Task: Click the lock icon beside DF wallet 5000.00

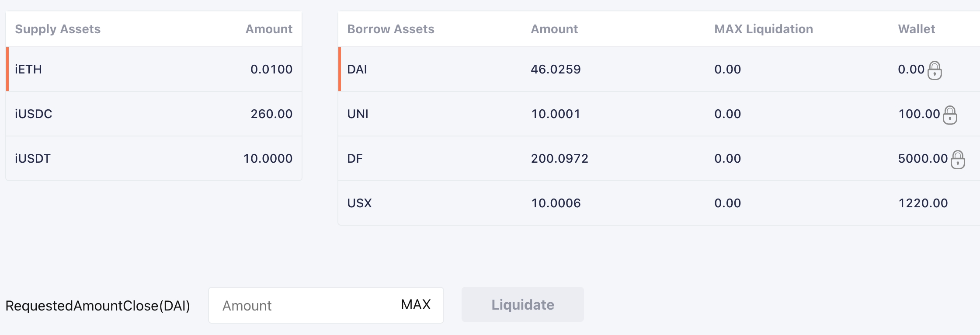Action: (958, 160)
